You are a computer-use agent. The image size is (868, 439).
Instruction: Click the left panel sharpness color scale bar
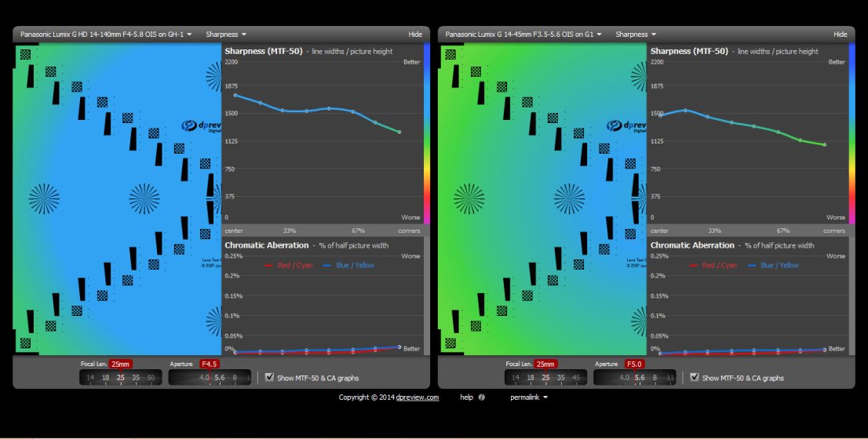[x=427, y=133]
